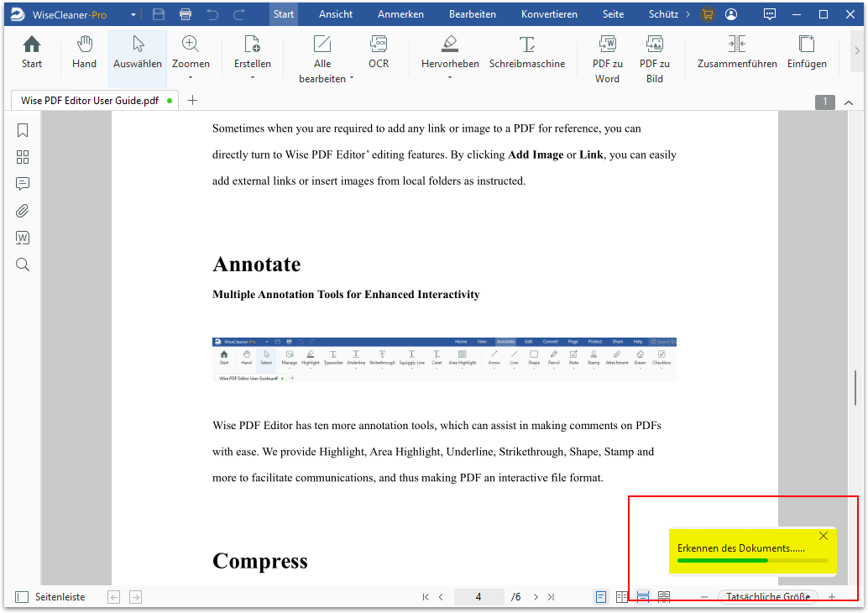Click the Einfügen insert page tool
This screenshot has height=613, width=868.
[807, 53]
